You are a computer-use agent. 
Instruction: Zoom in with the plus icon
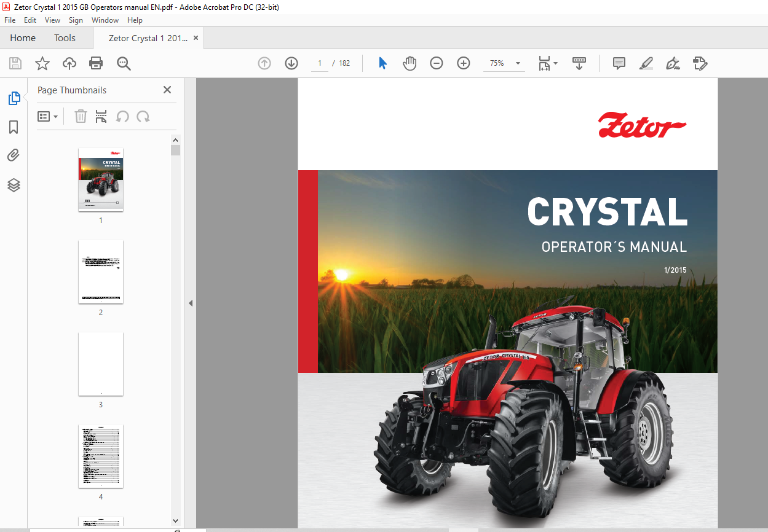click(464, 63)
